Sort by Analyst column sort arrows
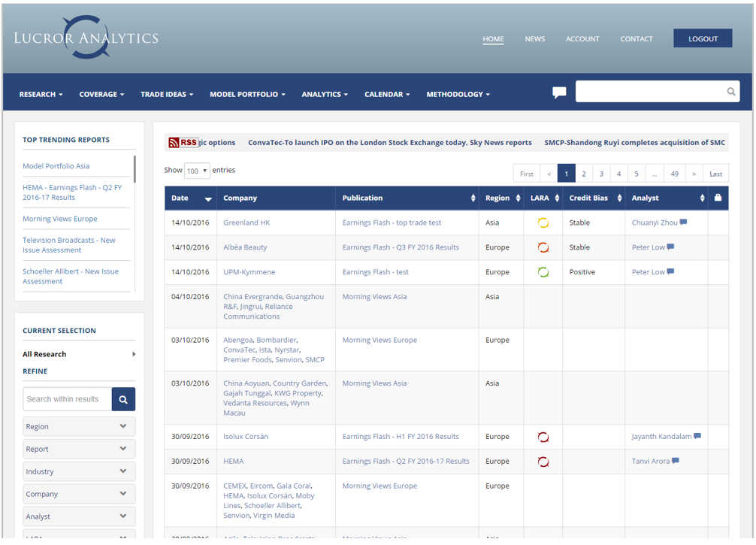The width and height of the screenshot is (756, 545). click(702, 198)
